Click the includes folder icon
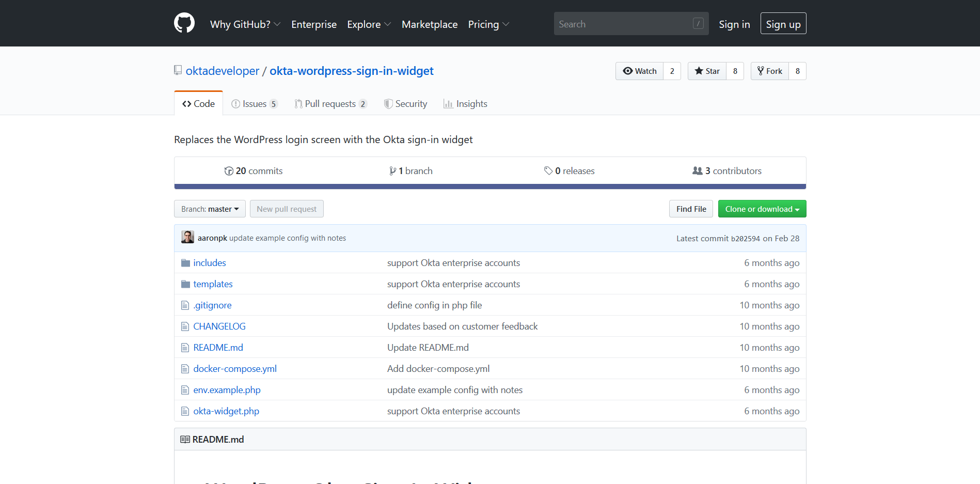 click(186, 263)
